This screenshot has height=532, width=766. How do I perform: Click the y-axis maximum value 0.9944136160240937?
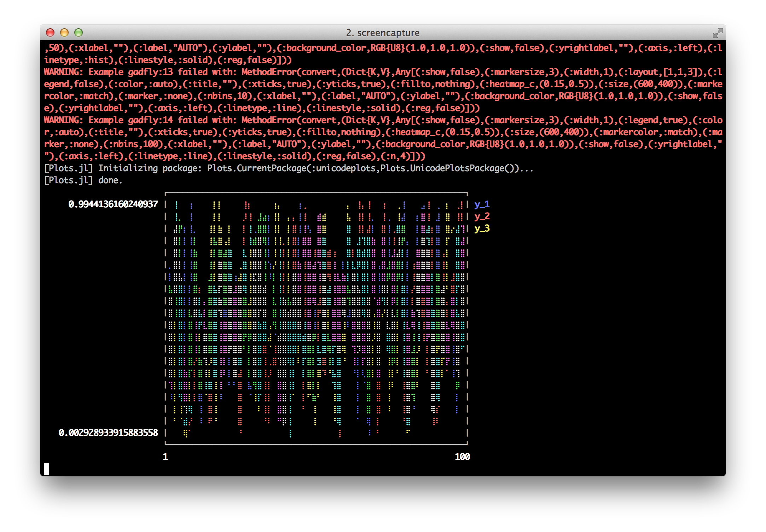[x=113, y=204]
